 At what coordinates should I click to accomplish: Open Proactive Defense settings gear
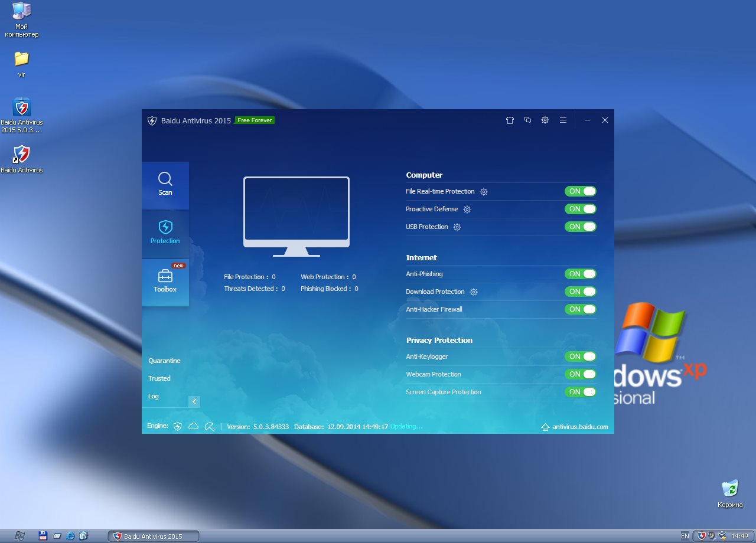(467, 210)
